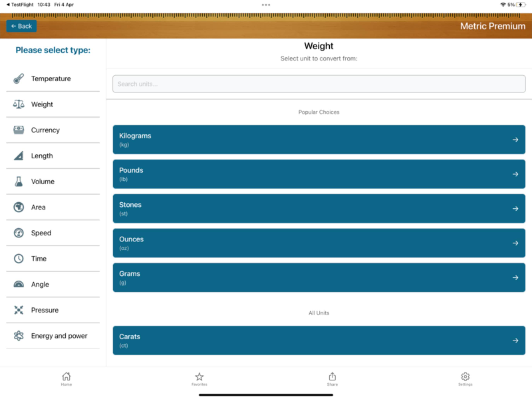
Task: Tap the Settings gear icon
Action: (465, 377)
